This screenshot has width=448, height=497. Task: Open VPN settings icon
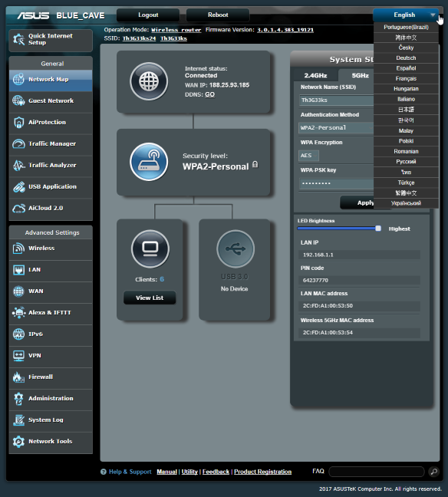tap(18, 356)
